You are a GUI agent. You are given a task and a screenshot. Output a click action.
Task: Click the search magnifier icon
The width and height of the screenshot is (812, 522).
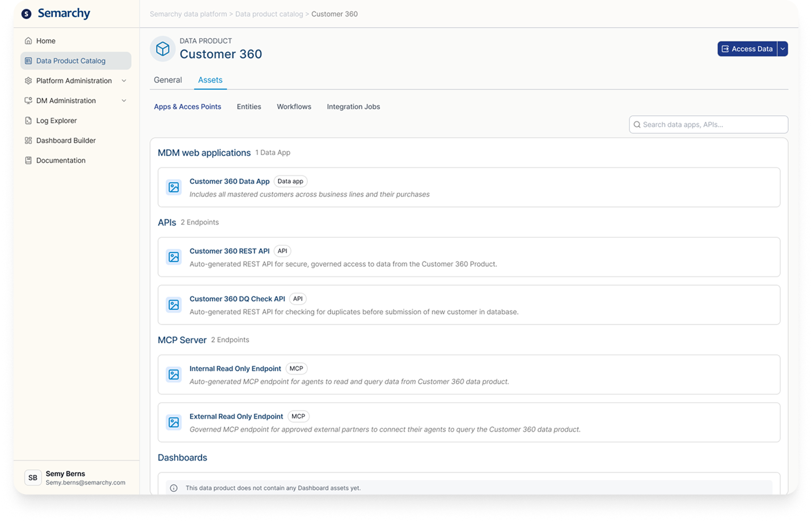pos(637,124)
